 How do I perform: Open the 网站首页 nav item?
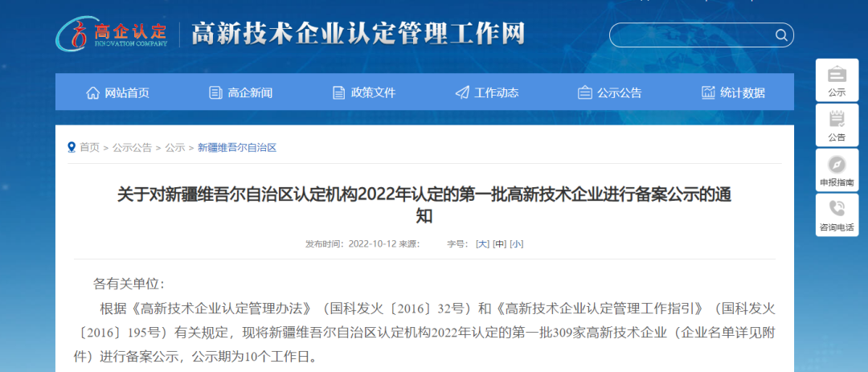coord(117,92)
